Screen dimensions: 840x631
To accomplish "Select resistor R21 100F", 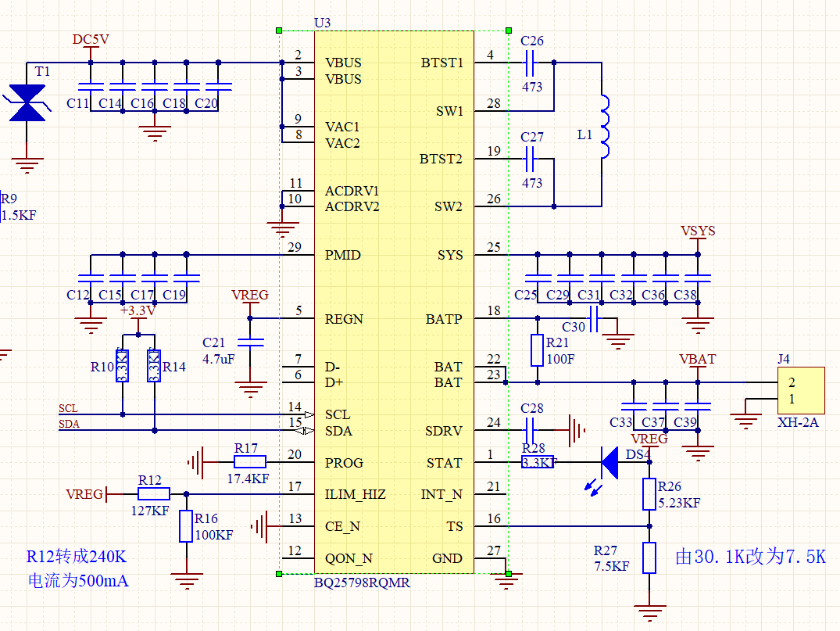I will coord(538,350).
